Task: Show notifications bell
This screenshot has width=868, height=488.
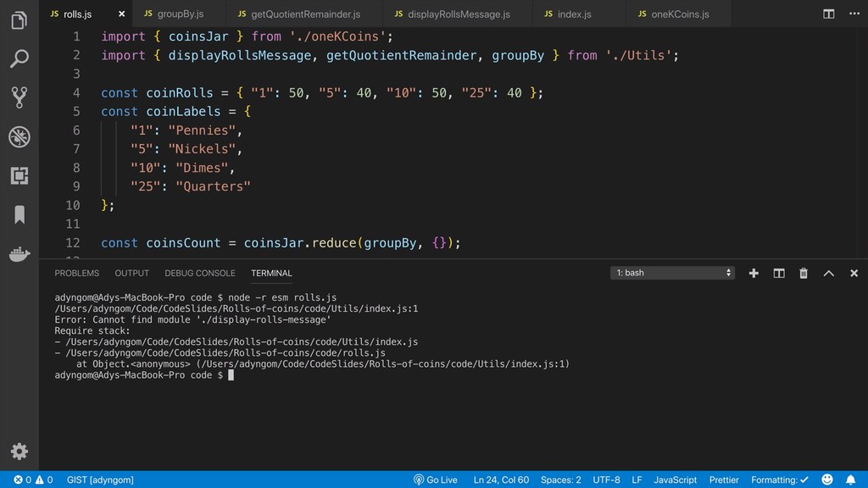Action: click(850, 480)
